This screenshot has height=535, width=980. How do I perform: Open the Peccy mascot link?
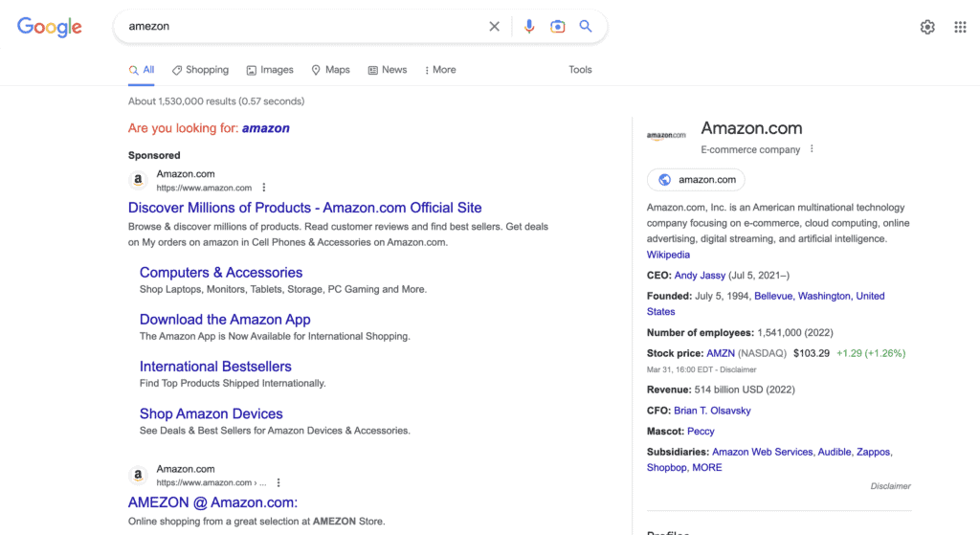[x=701, y=432]
